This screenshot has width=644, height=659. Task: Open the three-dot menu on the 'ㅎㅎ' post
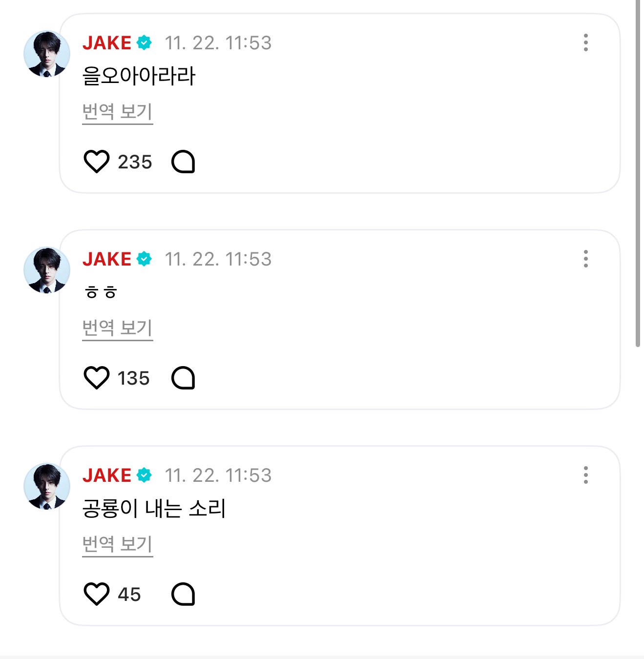pos(585,259)
